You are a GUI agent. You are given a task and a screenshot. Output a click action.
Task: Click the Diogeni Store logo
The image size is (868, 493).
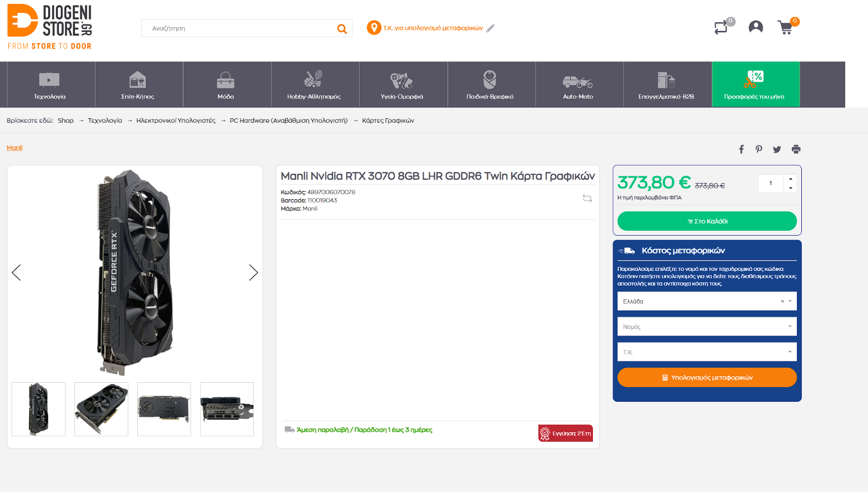click(x=49, y=27)
